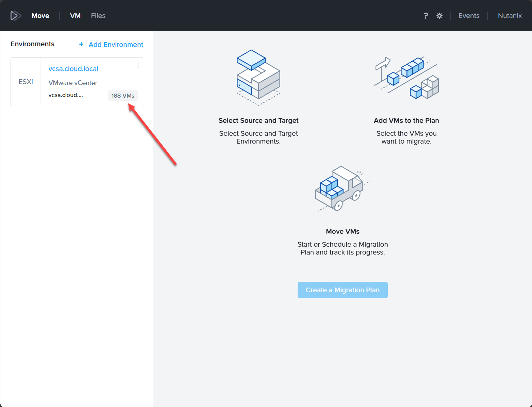This screenshot has width=532, height=407.
Task: Switch to the VM tab
Action: tap(75, 16)
